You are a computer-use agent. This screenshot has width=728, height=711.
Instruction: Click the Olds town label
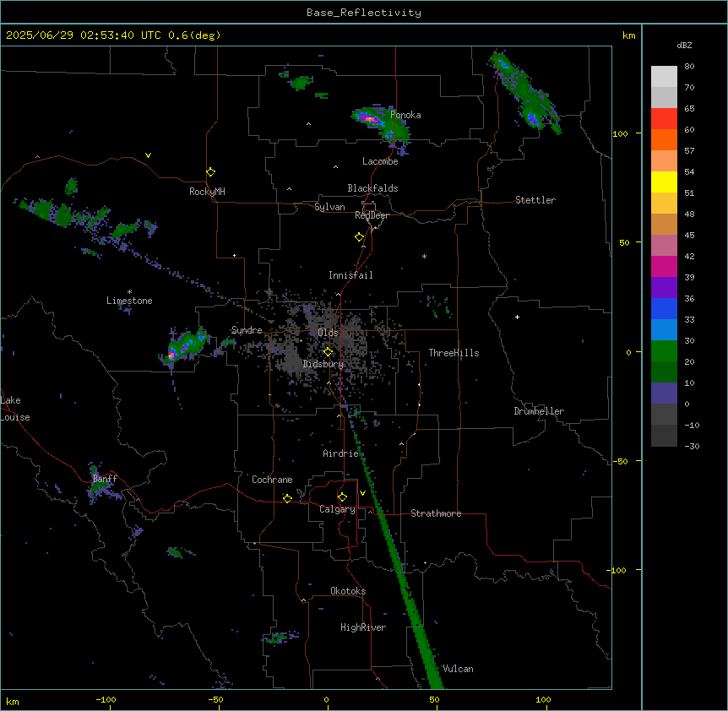(x=328, y=333)
